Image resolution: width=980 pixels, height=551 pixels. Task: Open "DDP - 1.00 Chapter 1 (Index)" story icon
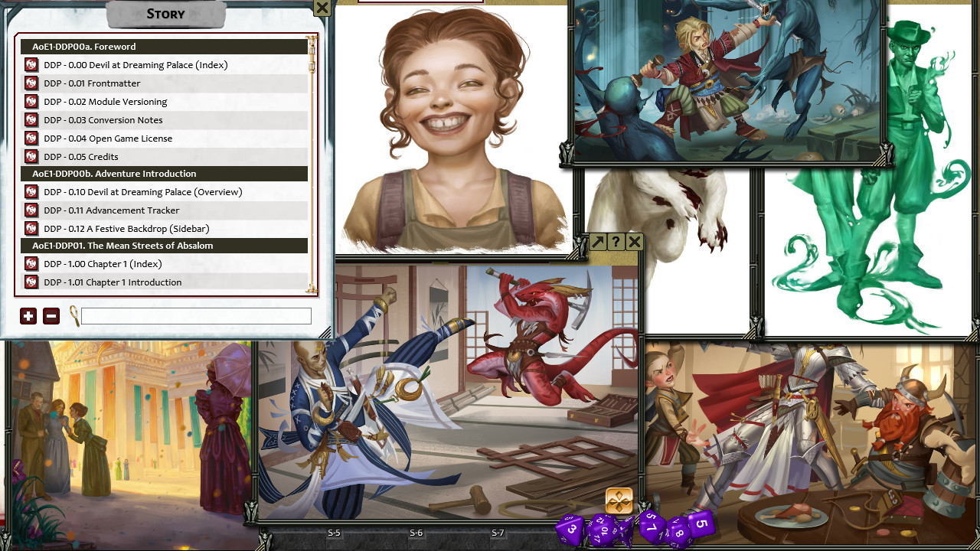pyautogui.click(x=31, y=263)
